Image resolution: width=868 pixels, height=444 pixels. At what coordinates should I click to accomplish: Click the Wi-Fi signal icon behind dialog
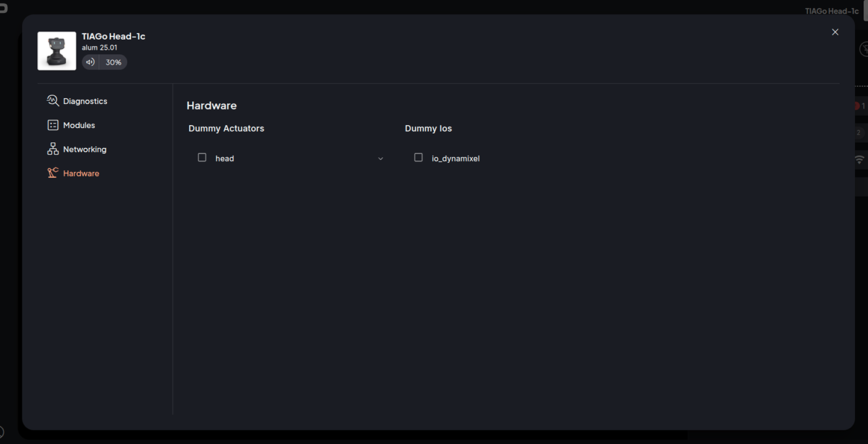pos(859,160)
